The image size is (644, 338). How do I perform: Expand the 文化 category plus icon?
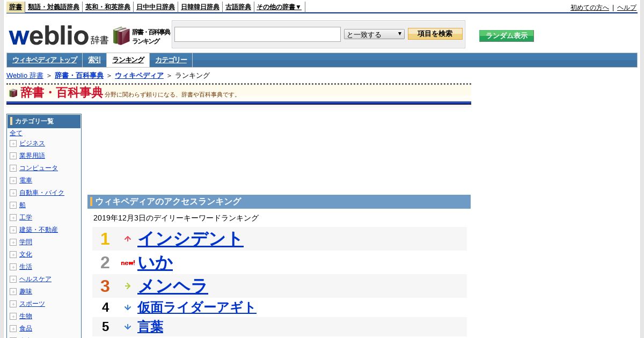[13, 255]
